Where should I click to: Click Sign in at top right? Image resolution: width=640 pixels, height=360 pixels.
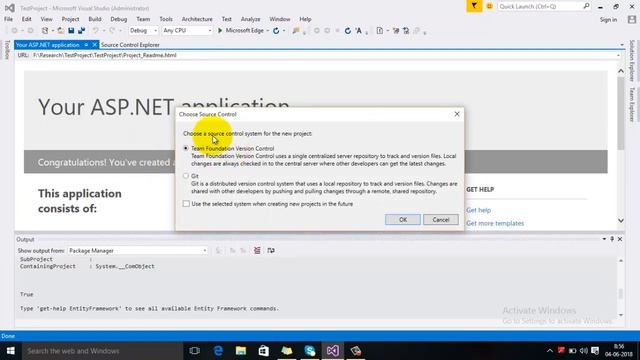(608, 20)
